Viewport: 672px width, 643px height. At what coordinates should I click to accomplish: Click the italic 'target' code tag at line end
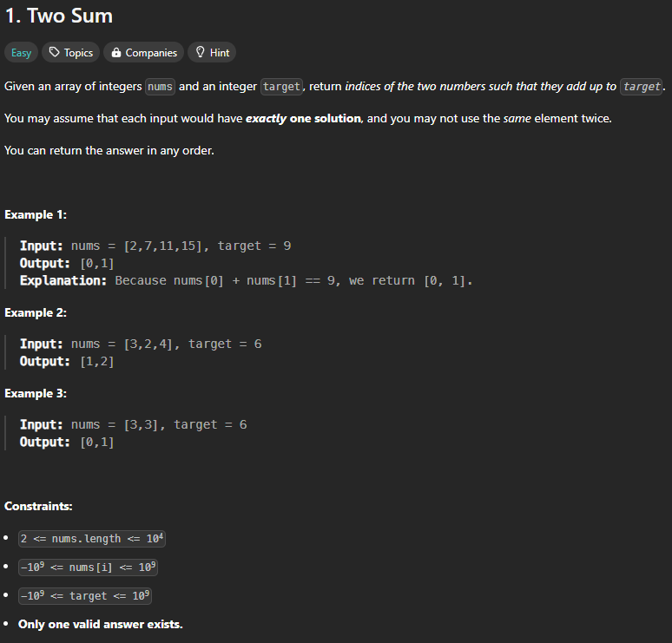[641, 87]
